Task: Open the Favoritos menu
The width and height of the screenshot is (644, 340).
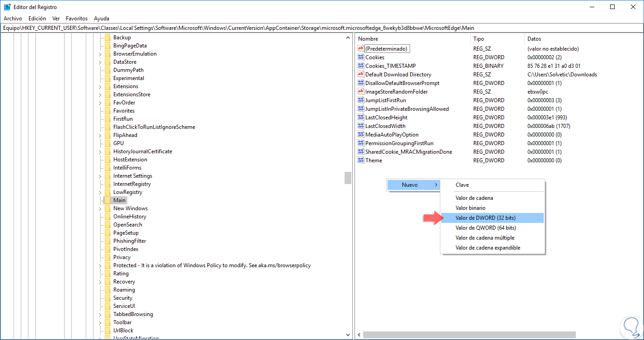Action: (77, 19)
